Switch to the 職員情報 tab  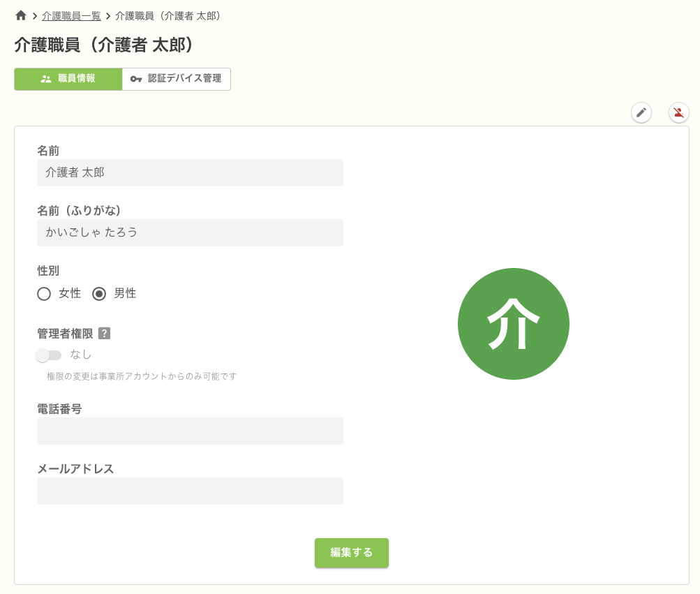pyautogui.click(x=68, y=79)
